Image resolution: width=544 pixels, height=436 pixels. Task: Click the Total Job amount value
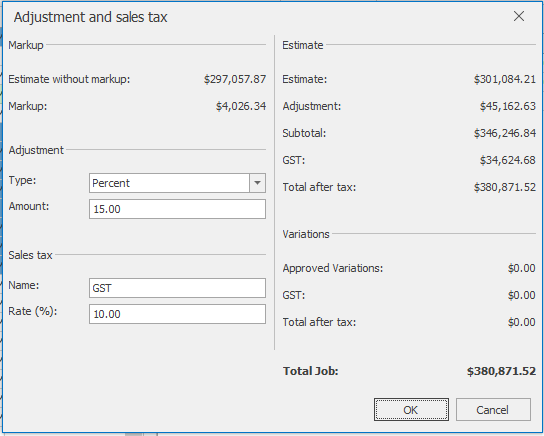[501, 371]
